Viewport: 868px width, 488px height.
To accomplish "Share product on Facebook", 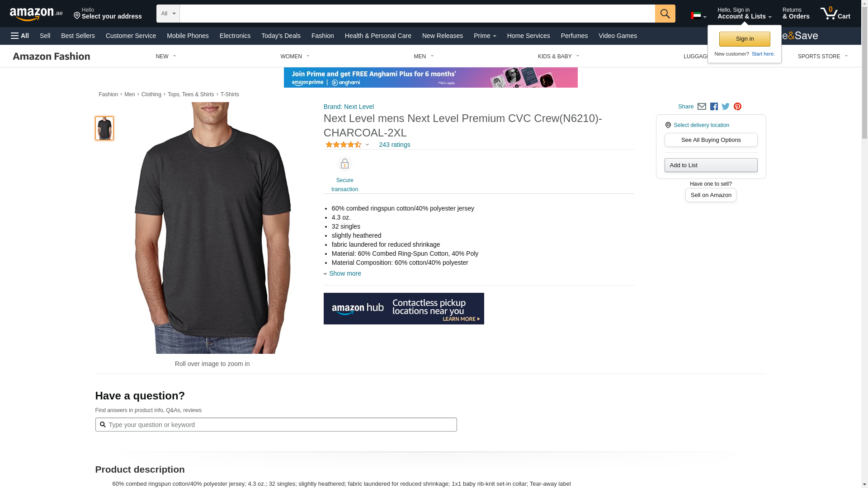I will pyautogui.click(x=714, y=107).
